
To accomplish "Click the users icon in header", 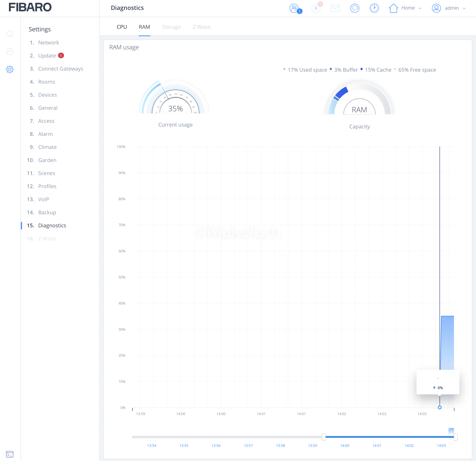I will click(294, 8).
